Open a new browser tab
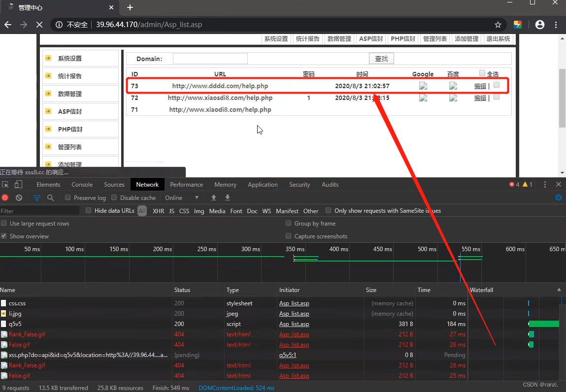 coord(130,7)
